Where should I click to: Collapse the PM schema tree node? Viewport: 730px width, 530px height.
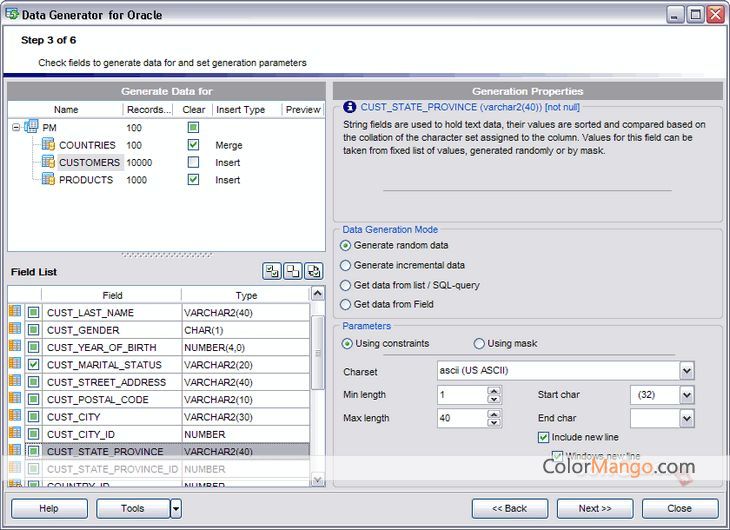[16, 127]
